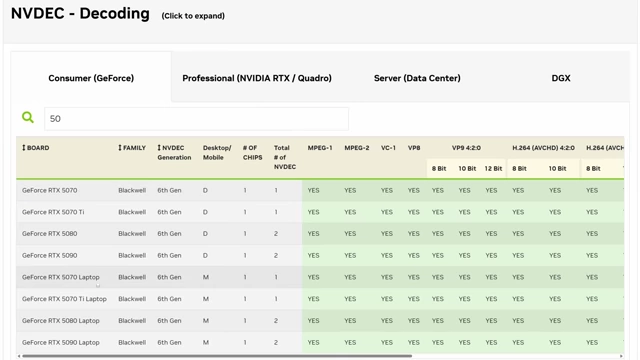Select the GeForce RTX 5080 board cell
The height and width of the screenshot is (360, 640).
49,233
